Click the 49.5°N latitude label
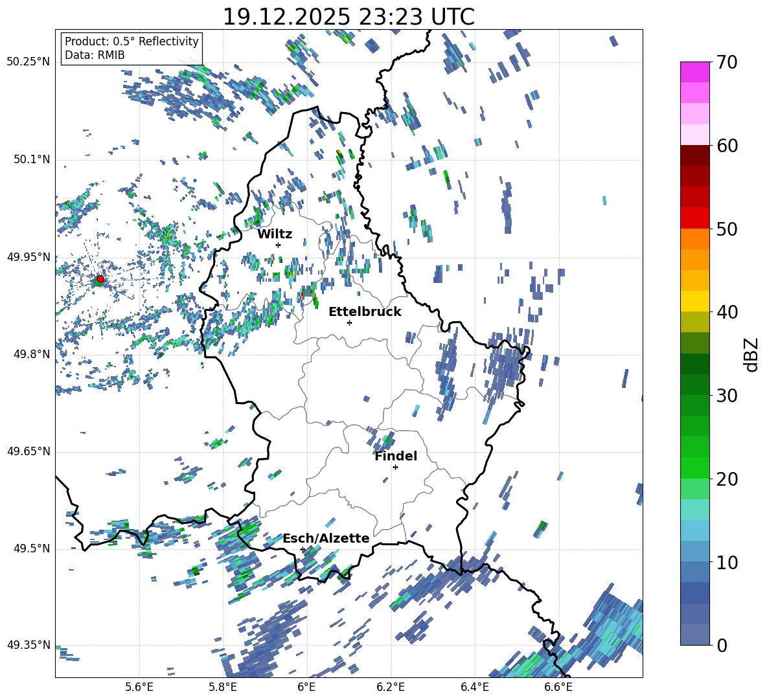This screenshot has width=767, height=700. point(31,548)
